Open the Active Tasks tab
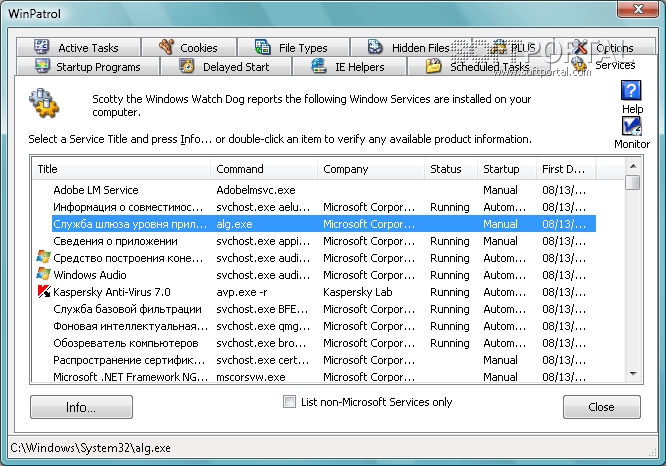The image size is (666, 466). coord(79,47)
